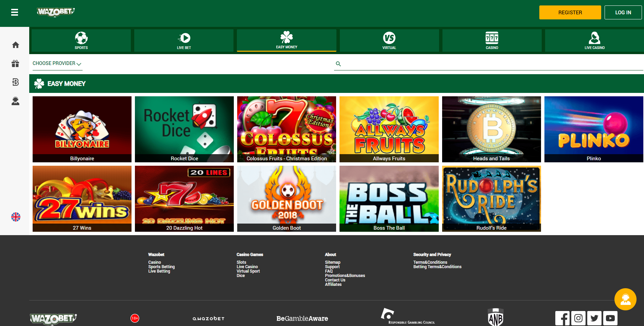Click the B coin sidebar icon
This screenshot has width=644, height=326.
pos(15,82)
